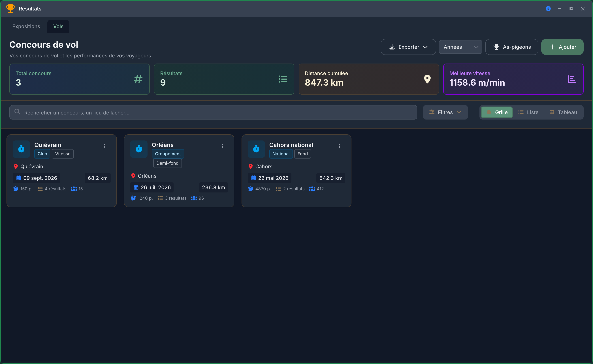The height and width of the screenshot is (364, 593).
Task: Click the dove icon beside 150 p.
Action: click(16, 189)
